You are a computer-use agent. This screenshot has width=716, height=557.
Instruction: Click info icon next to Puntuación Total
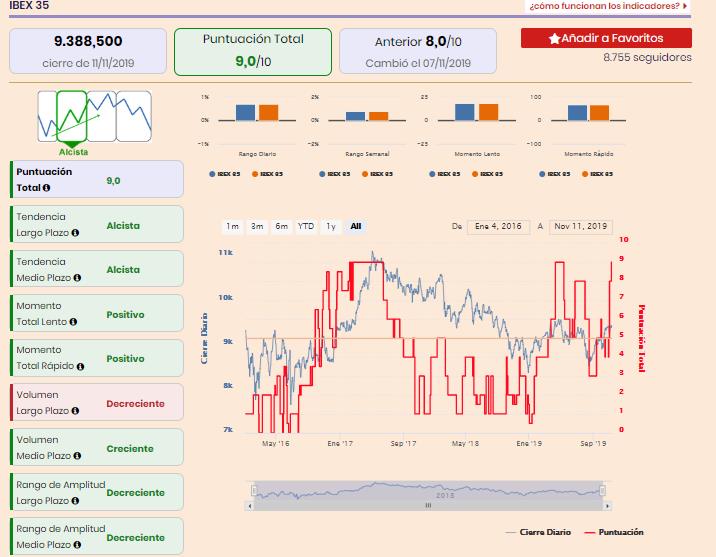[46, 188]
